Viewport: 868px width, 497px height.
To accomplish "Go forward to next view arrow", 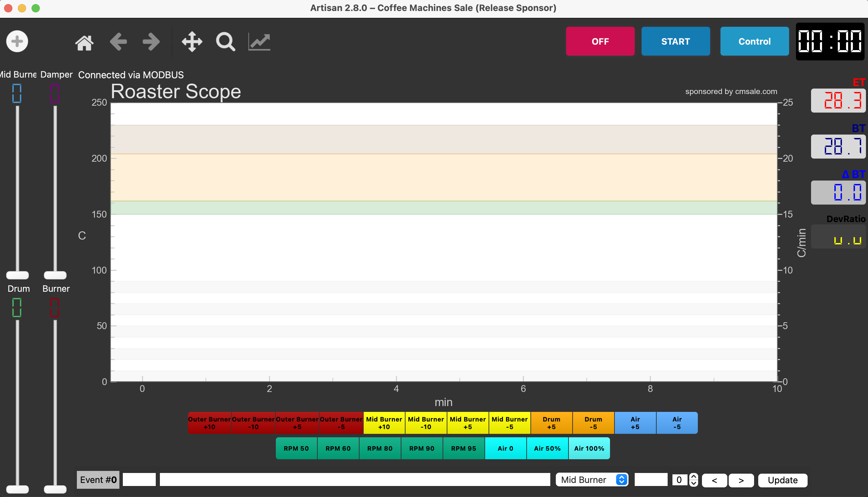I will pyautogui.click(x=151, y=42).
